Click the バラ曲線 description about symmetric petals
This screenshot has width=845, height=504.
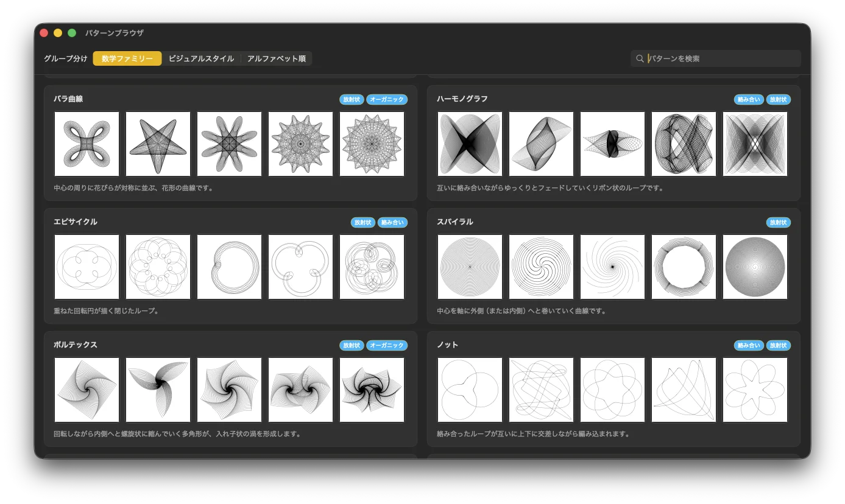(133, 188)
